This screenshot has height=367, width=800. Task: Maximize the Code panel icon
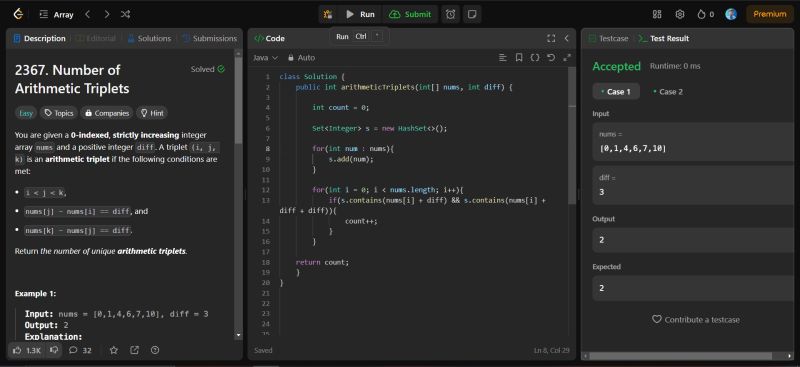coord(551,38)
